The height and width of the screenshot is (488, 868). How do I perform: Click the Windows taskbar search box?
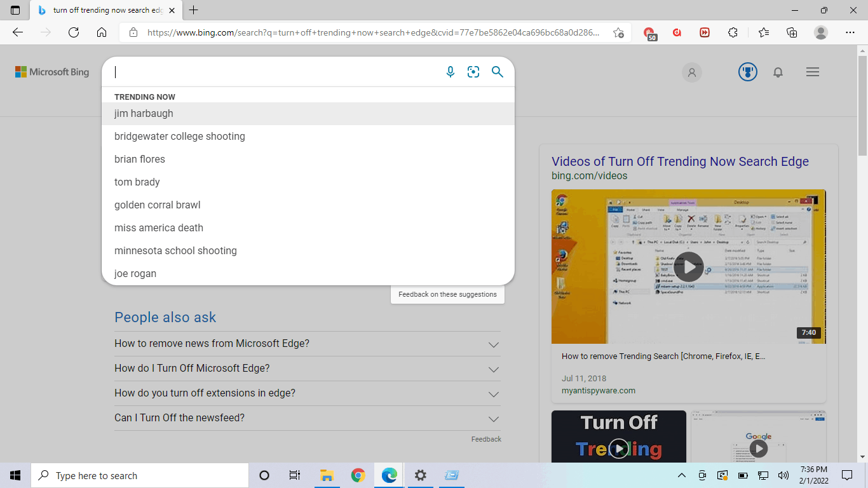pos(140,475)
